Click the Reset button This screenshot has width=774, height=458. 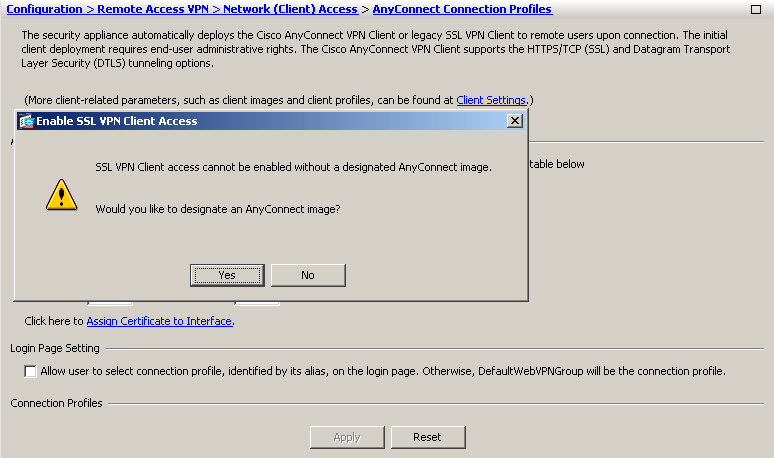click(x=428, y=437)
